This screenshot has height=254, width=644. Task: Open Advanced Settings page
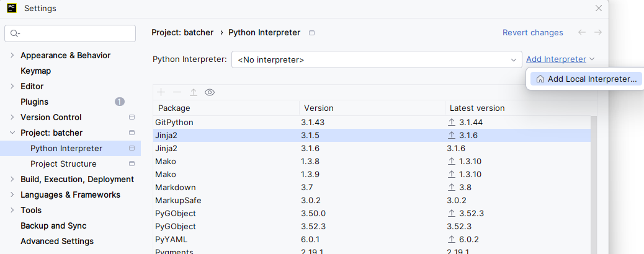[57, 241]
